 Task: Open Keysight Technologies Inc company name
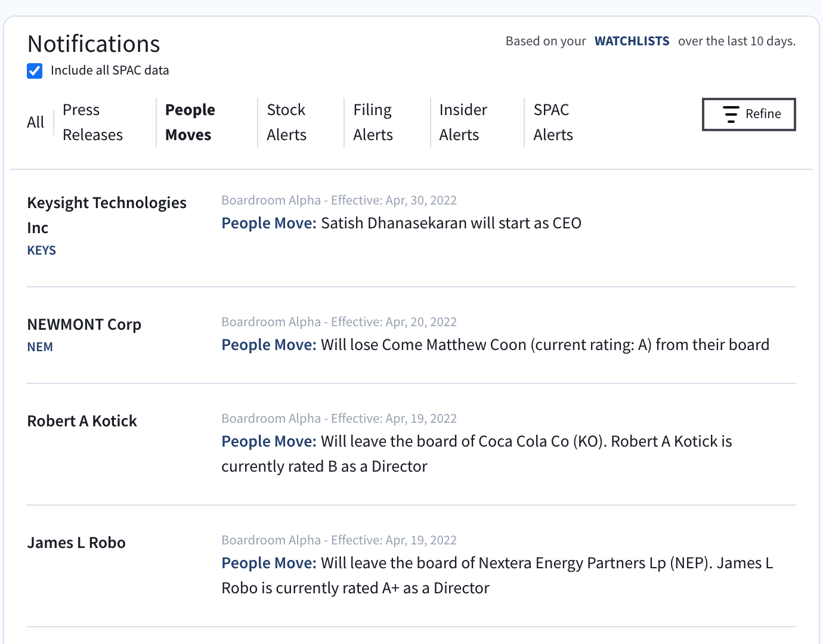click(x=107, y=215)
